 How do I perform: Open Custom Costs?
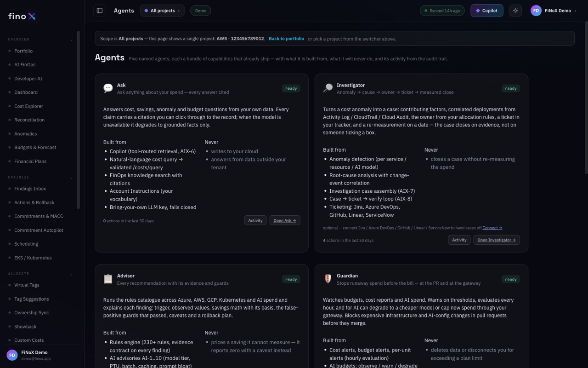pos(29,340)
